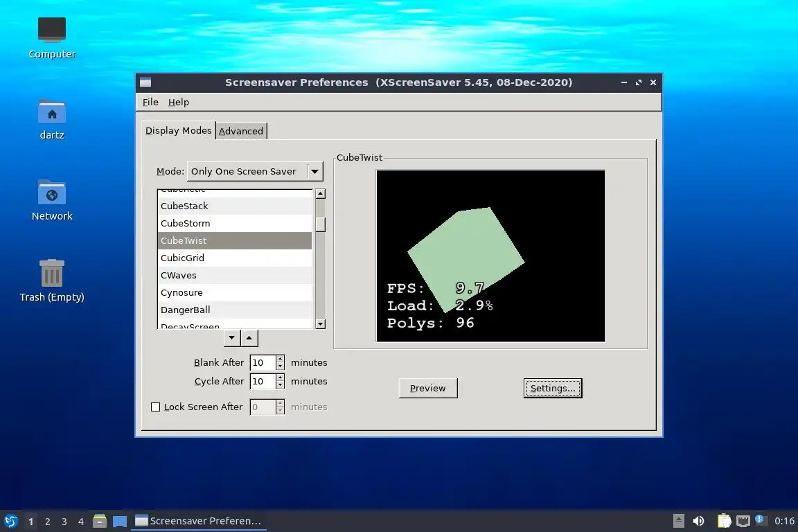
Task: Switch to workspace 1
Action: coord(31,522)
